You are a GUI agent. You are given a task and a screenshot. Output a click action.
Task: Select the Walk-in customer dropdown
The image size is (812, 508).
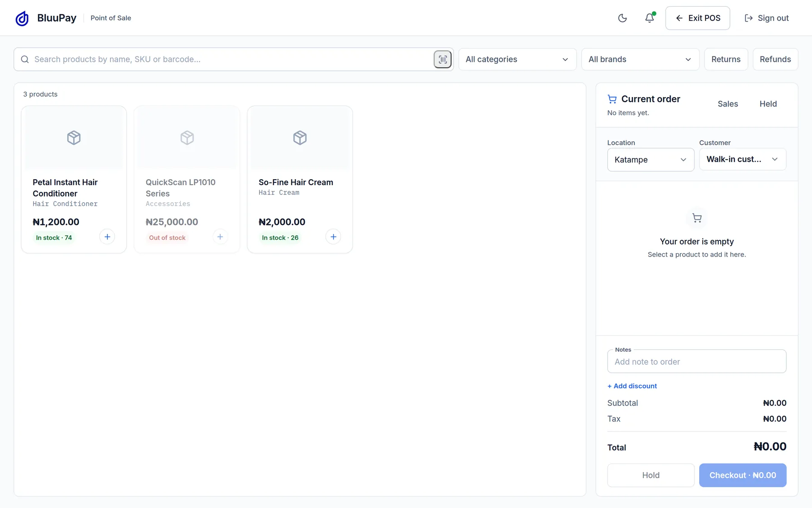pos(743,159)
